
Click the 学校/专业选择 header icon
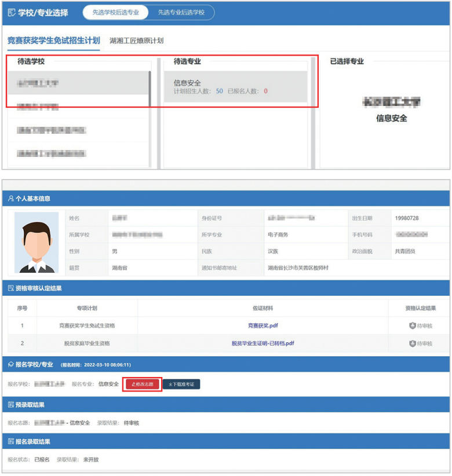tap(12, 12)
